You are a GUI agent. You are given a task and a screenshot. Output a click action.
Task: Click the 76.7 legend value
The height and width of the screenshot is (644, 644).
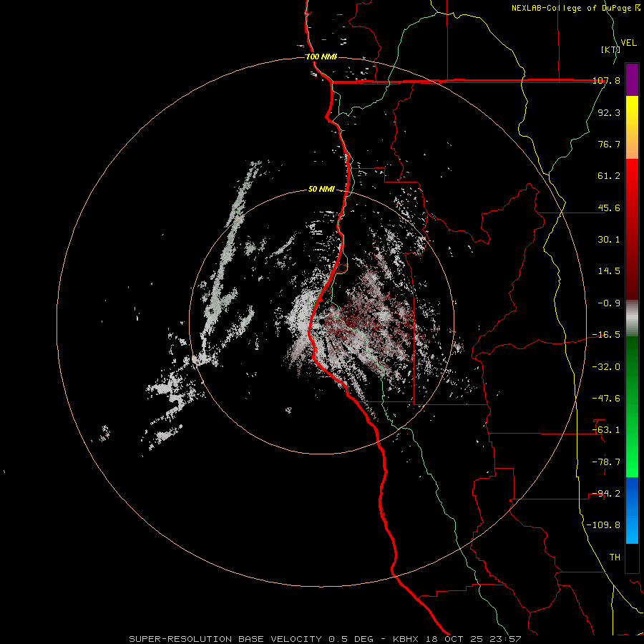609,144
